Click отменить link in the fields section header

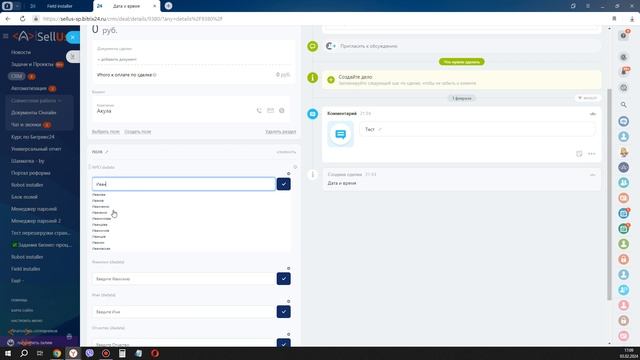[286, 152]
